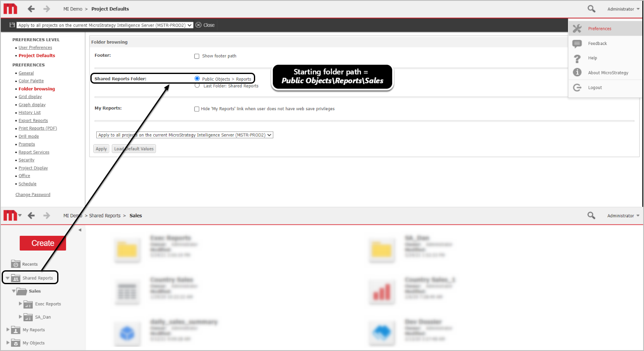This screenshot has width=644, height=351.
Task: Open the Graph display preferences
Action: click(32, 105)
